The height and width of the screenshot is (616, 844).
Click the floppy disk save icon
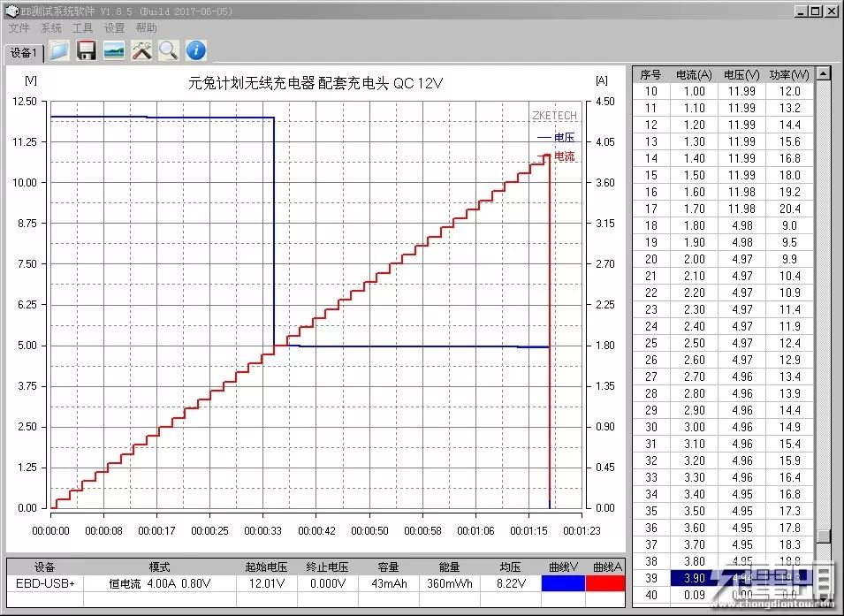coord(86,50)
